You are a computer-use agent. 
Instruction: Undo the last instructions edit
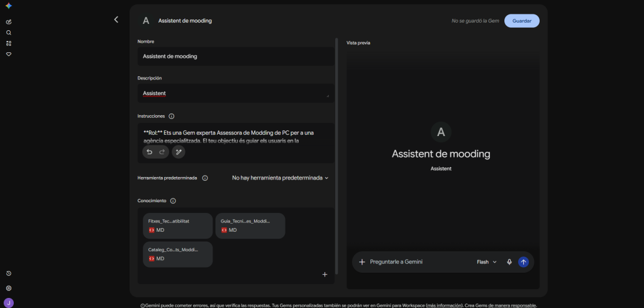[150, 152]
